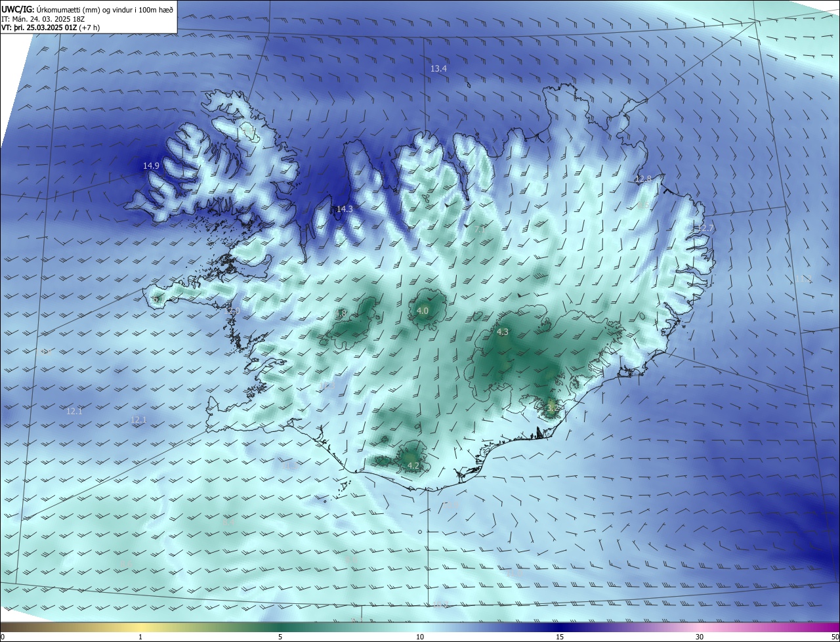Click the 0 tick on the color scale
The height and width of the screenshot is (642, 840).
(3, 637)
